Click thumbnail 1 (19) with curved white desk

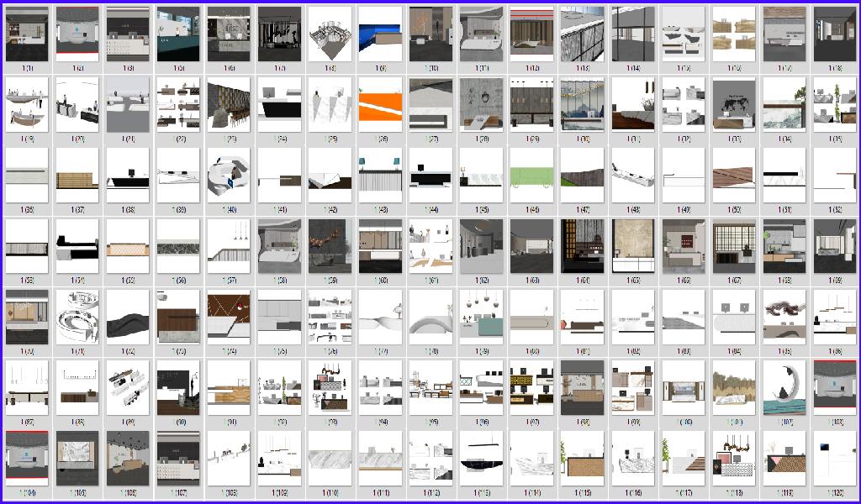[27, 105]
